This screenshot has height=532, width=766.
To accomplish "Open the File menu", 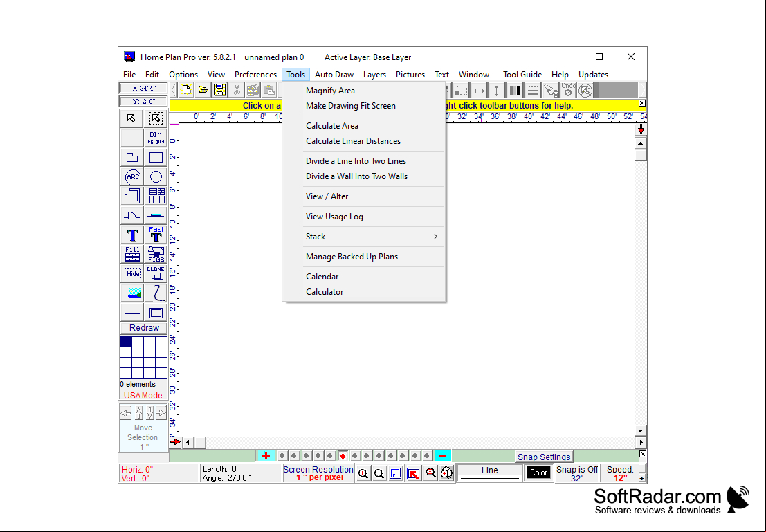I will pos(129,75).
